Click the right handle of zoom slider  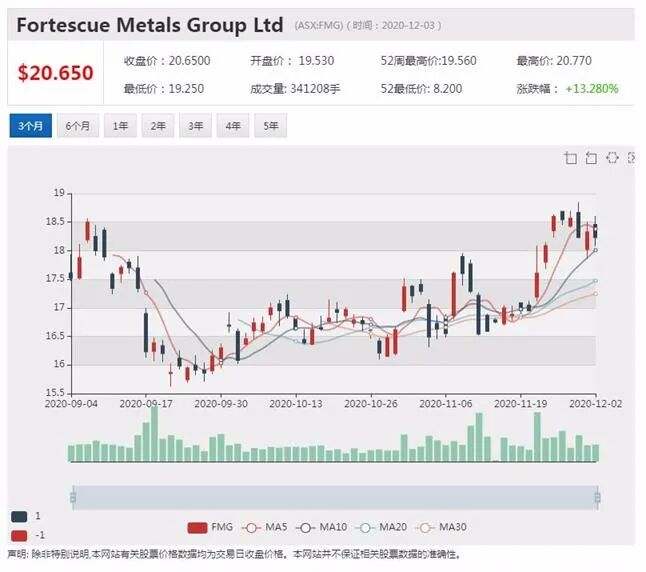pos(597,497)
